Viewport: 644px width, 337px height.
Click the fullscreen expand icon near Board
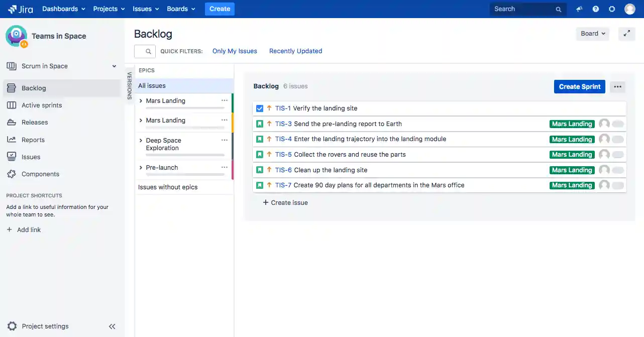pyautogui.click(x=626, y=34)
